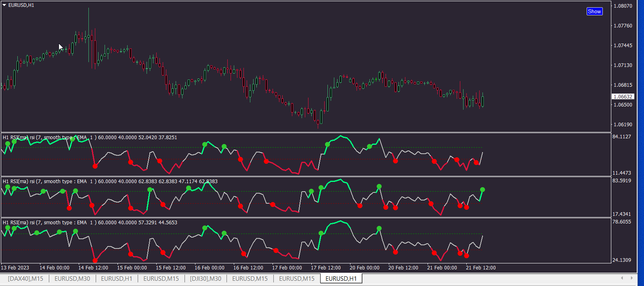Screen dimensions: 644x286
Task: Click the 14 Feb 12:00 time label
Action: coord(93,268)
